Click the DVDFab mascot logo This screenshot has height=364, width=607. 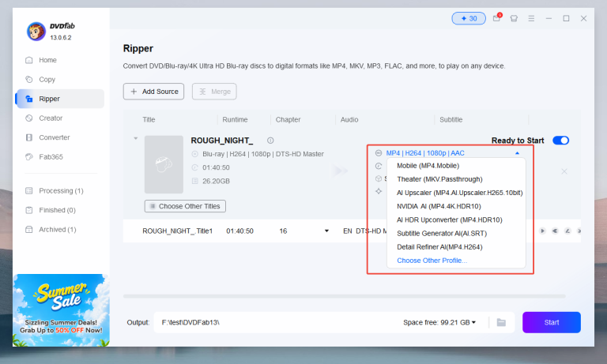click(36, 32)
